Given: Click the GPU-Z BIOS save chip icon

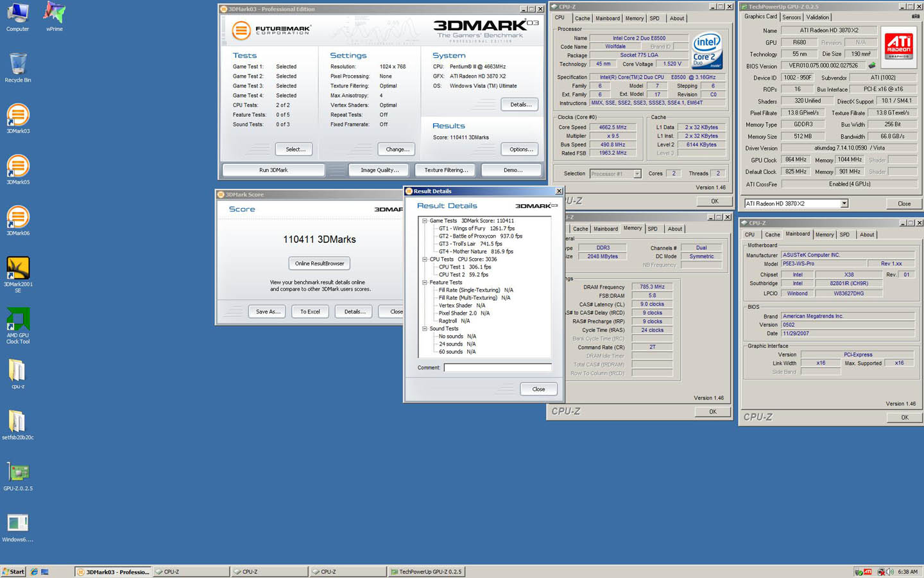Looking at the screenshot, I should pyautogui.click(x=872, y=66).
